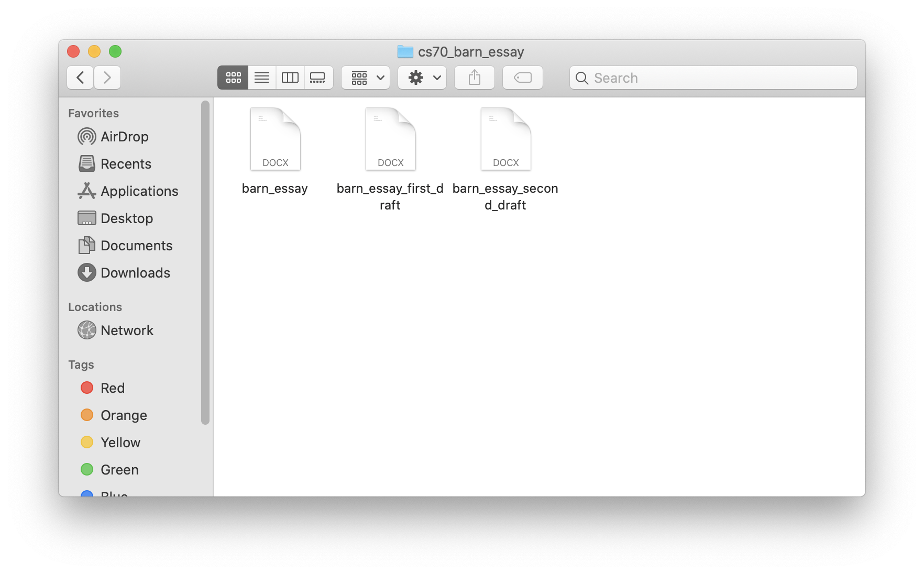Open the Share menu
The image size is (924, 574).
tap(474, 77)
